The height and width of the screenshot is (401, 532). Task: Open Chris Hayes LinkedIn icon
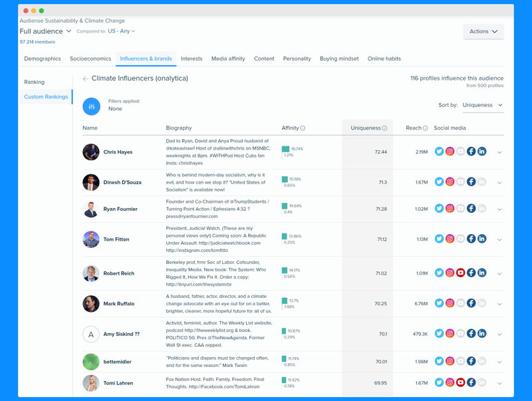pos(481,152)
